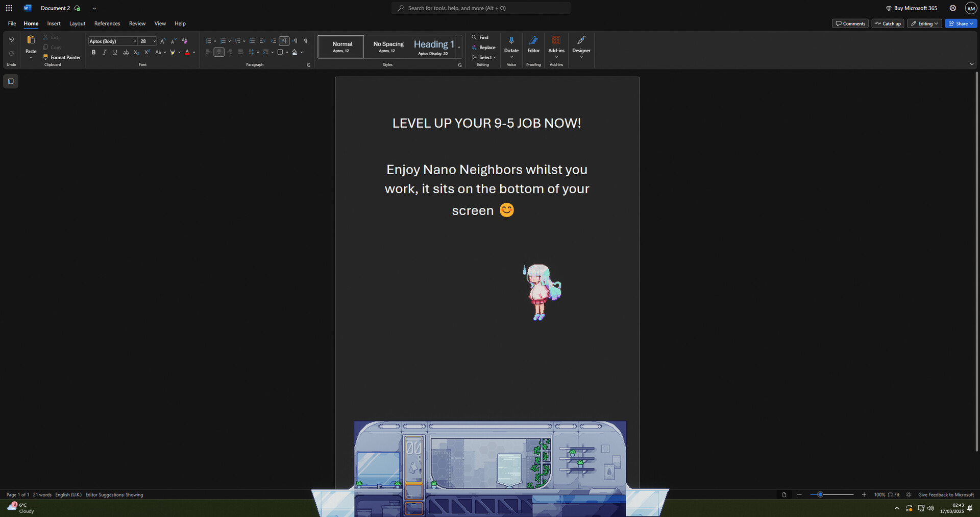The width and height of the screenshot is (980, 517).
Task: Click the Paste clipboard icon
Action: tap(31, 40)
